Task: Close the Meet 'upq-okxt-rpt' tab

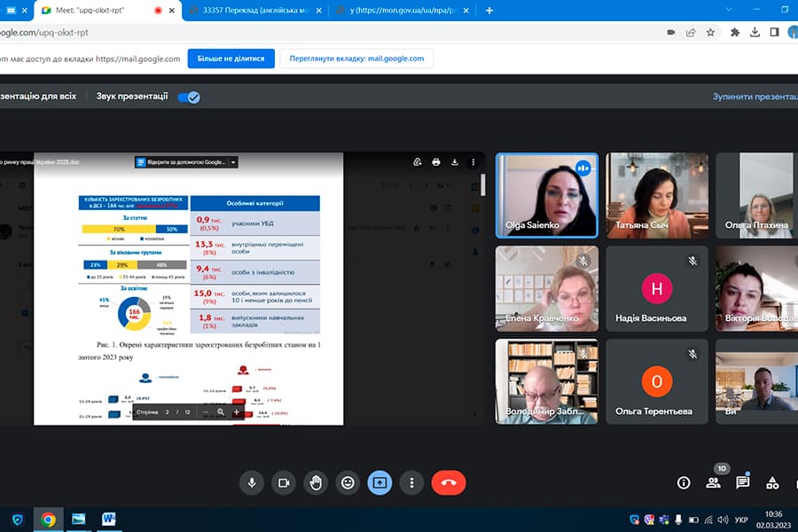Action: click(x=171, y=10)
